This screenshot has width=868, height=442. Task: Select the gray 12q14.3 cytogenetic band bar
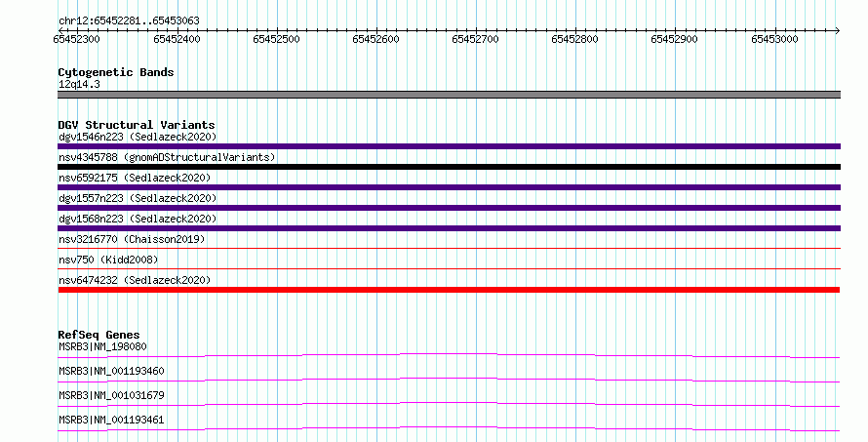pos(449,95)
